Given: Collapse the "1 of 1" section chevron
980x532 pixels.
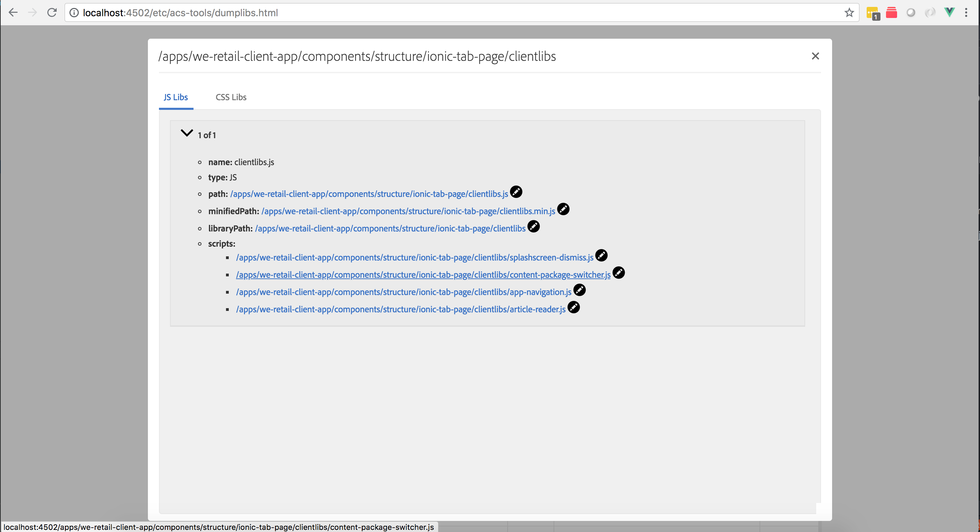Looking at the screenshot, I should (x=186, y=133).
